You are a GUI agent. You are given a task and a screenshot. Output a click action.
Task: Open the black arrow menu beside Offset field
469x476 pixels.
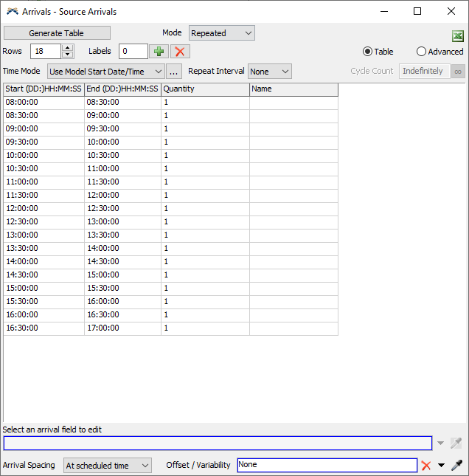click(x=441, y=466)
